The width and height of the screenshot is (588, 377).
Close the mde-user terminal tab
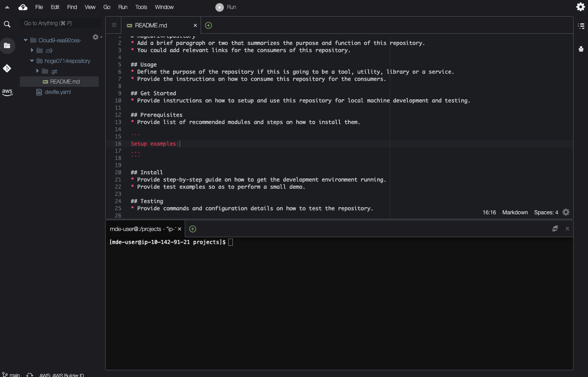click(x=180, y=229)
